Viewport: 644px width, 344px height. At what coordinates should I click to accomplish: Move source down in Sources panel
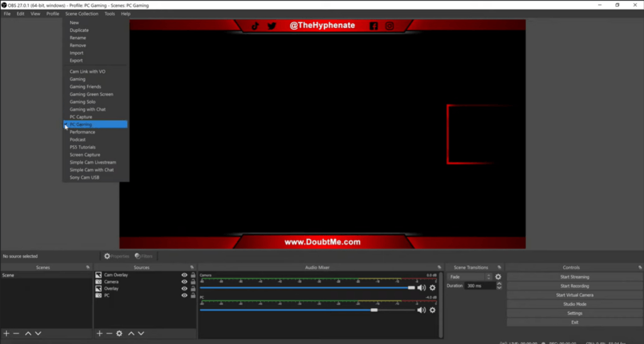click(141, 333)
